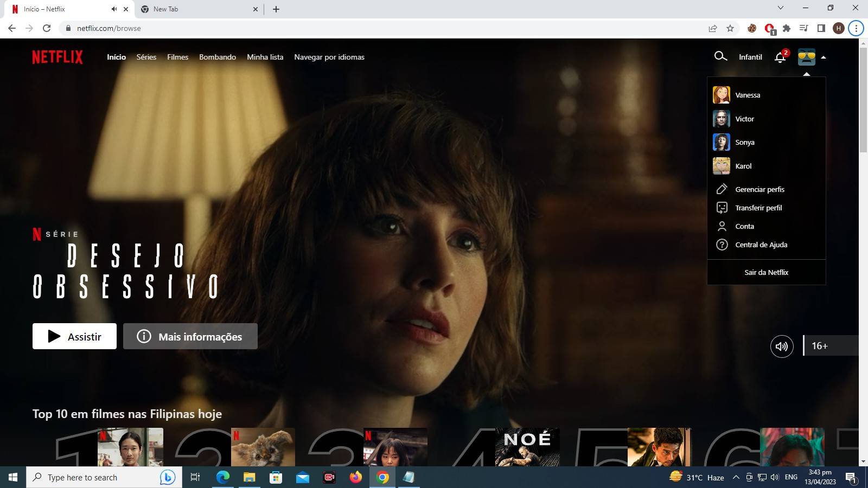Show hidden system tray icons
This screenshot has width=868, height=488.
(x=736, y=477)
